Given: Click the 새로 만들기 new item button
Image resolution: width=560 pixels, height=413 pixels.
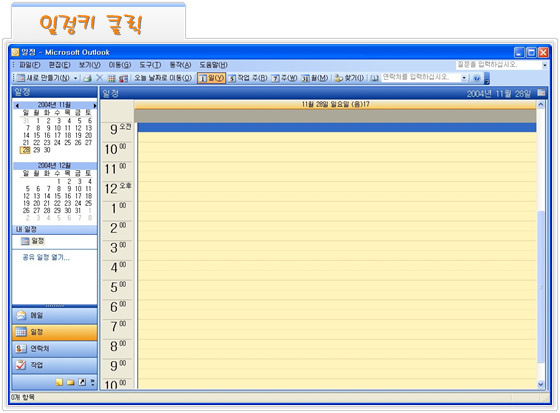Looking at the screenshot, I should 43,78.
